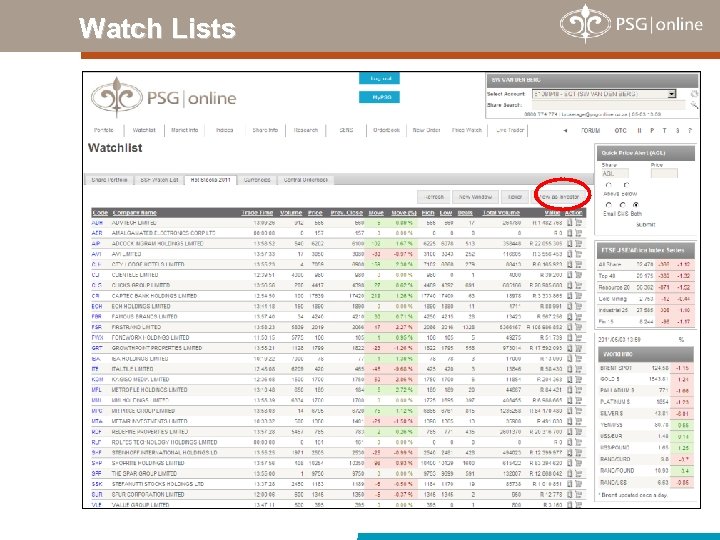Sort by the Total Volume column header
This screenshot has height=540, width=720.
click(x=501, y=213)
